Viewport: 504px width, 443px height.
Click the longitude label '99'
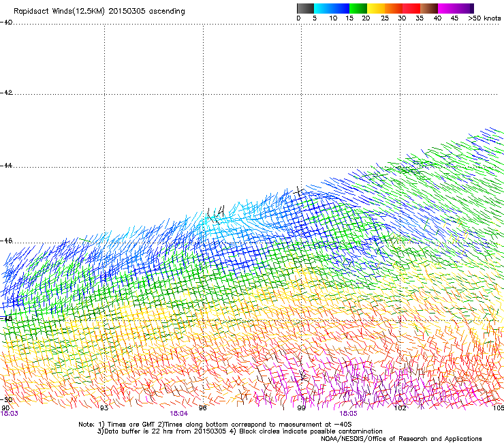coord(301,408)
